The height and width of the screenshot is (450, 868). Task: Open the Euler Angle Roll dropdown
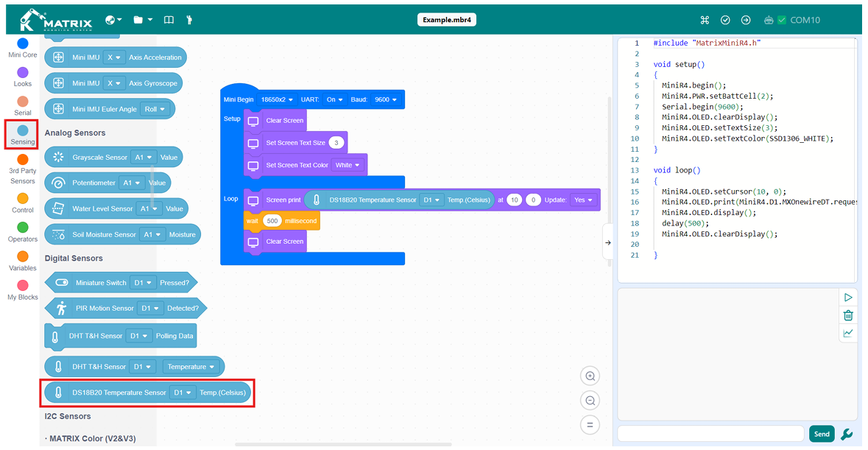point(155,109)
